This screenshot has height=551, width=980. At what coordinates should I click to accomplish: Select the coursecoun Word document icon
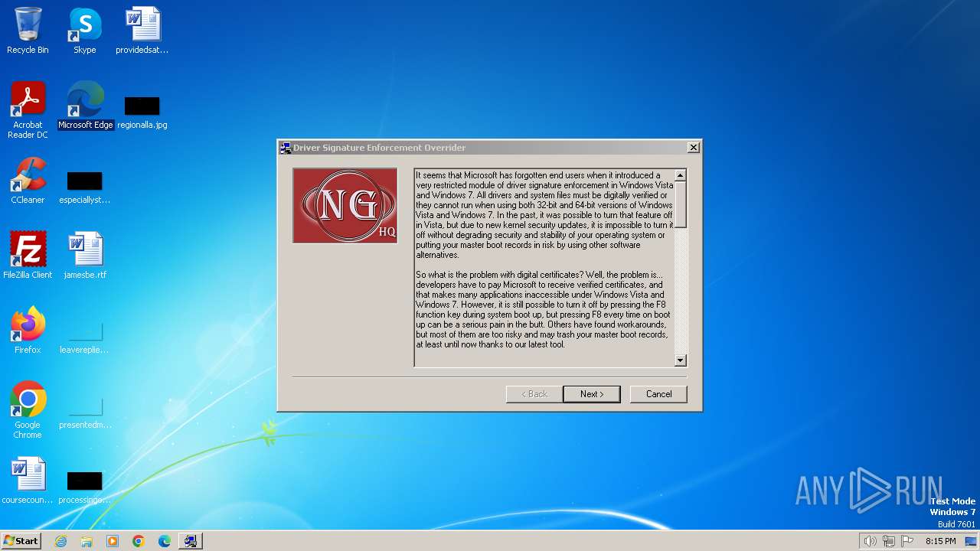point(28,481)
